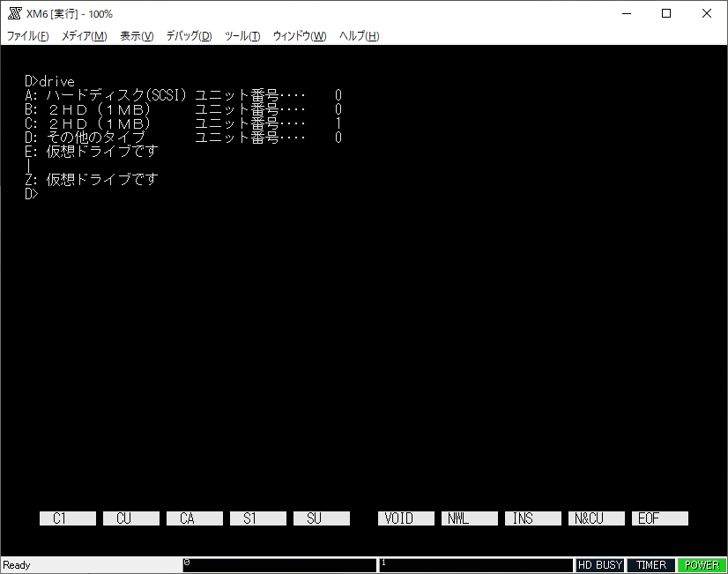Open the ウィンドウ(W) menu

[x=300, y=36]
